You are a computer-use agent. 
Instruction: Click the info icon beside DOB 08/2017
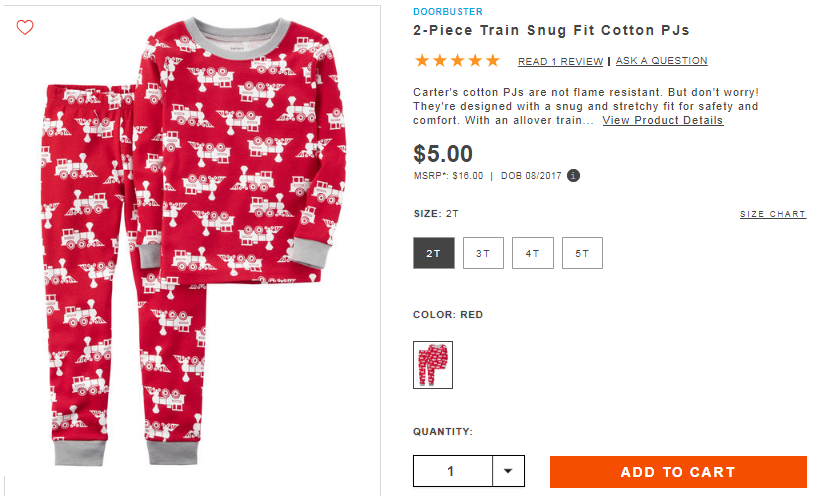point(573,175)
